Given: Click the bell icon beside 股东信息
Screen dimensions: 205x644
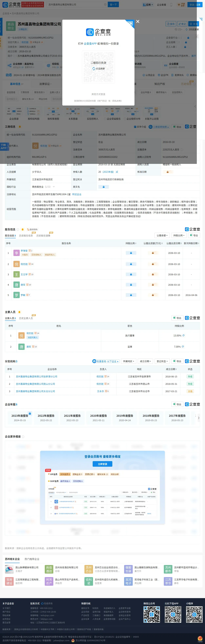Looking at the screenshot, I should coord(22,230).
